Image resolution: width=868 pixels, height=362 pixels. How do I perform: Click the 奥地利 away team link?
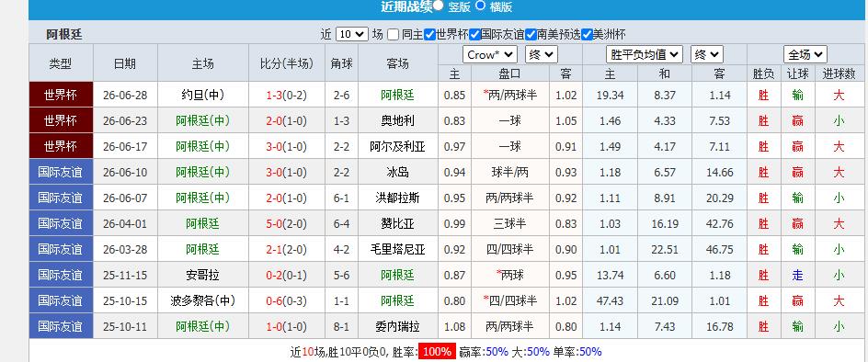coord(397,120)
